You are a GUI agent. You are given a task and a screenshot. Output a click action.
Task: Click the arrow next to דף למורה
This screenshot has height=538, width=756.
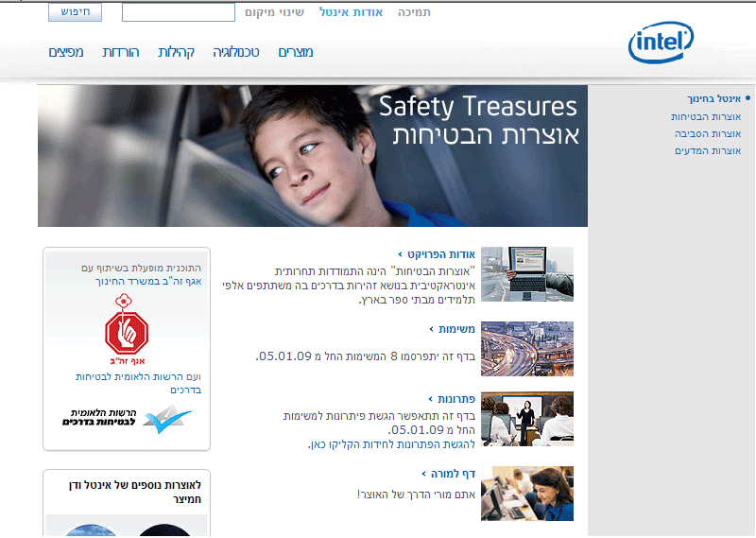[423, 474]
